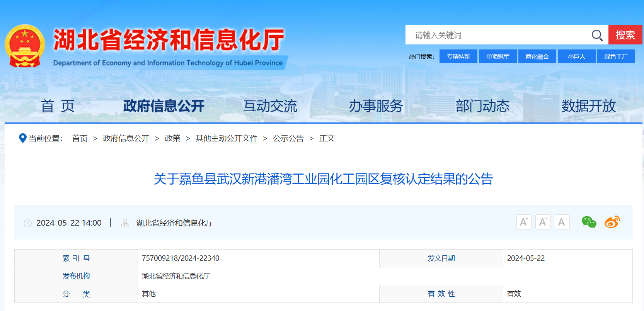Click the clock icon beside publish time
The width and height of the screenshot is (644, 311).
tap(27, 223)
